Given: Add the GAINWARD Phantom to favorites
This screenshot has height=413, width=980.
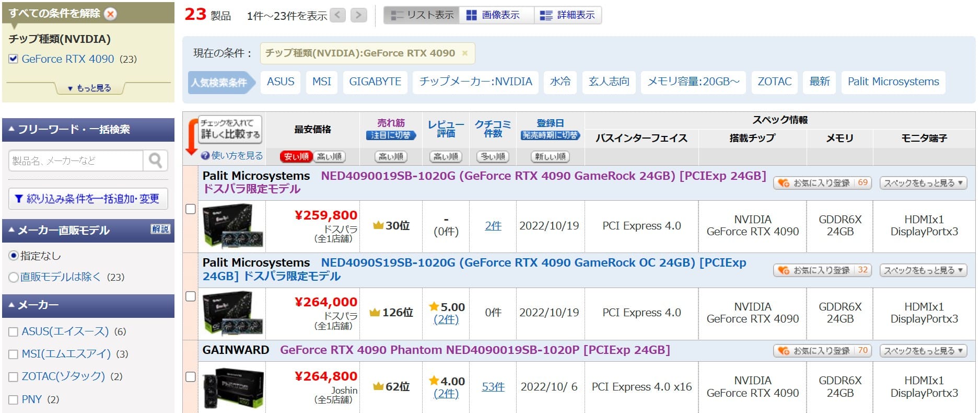Looking at the screenshot, I should [x=822, y=351].
